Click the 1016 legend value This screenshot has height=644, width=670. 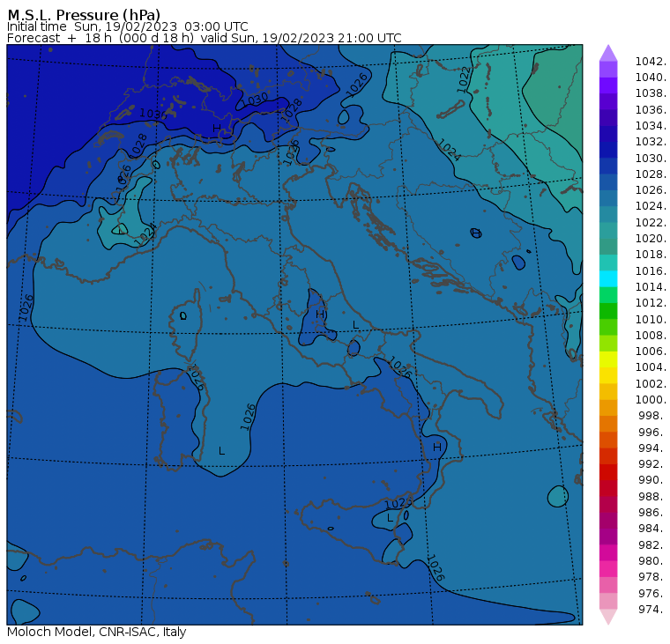coord(651,270)
